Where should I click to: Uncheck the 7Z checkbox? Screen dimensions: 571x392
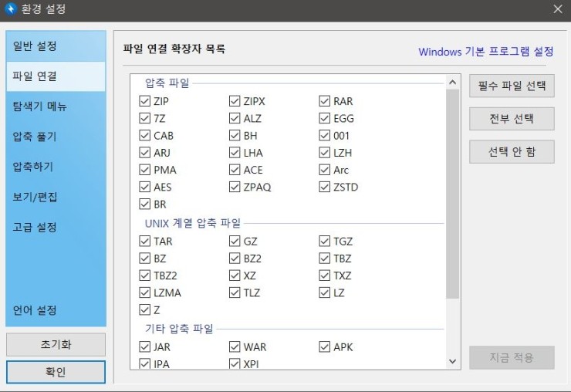pos(144,118)
